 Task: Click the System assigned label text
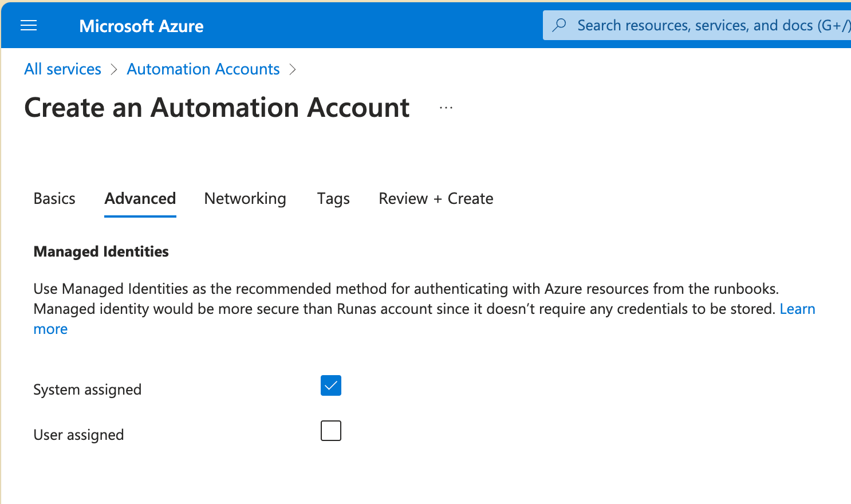point(87,389)
